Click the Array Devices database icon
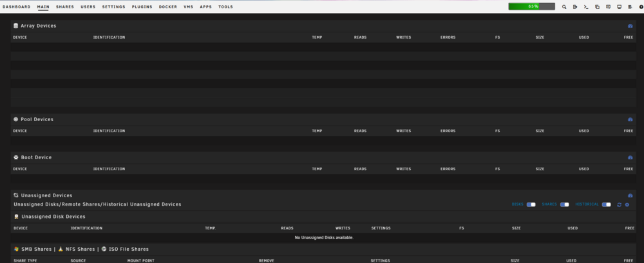644x263 pixels. [16, 26]
